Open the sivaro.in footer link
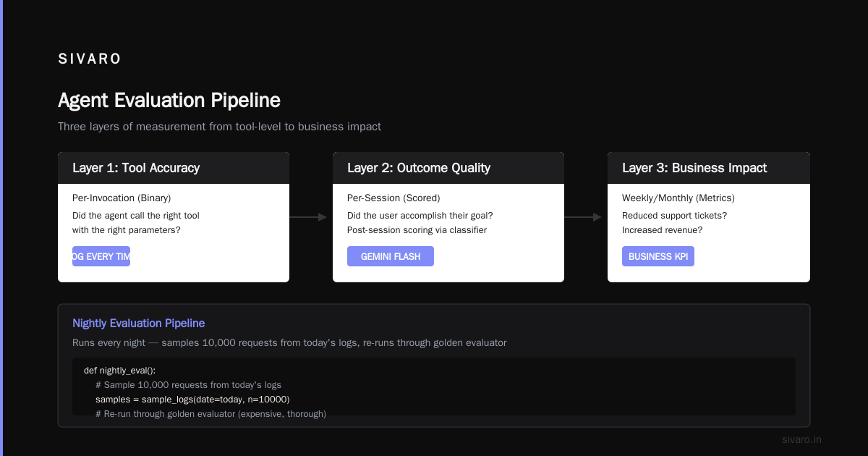This screenshot has width=868, height=456. pyautogui.click(x=801, y=439)
